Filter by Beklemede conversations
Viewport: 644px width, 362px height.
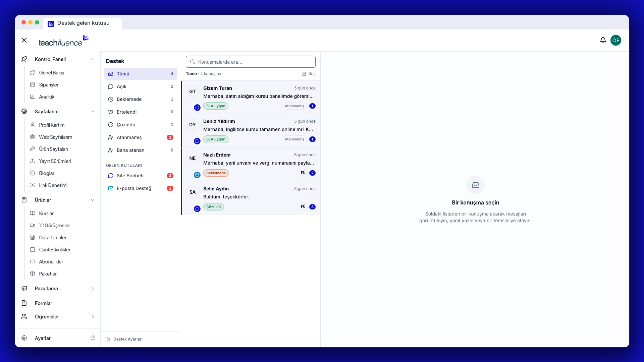pos(141,99)
